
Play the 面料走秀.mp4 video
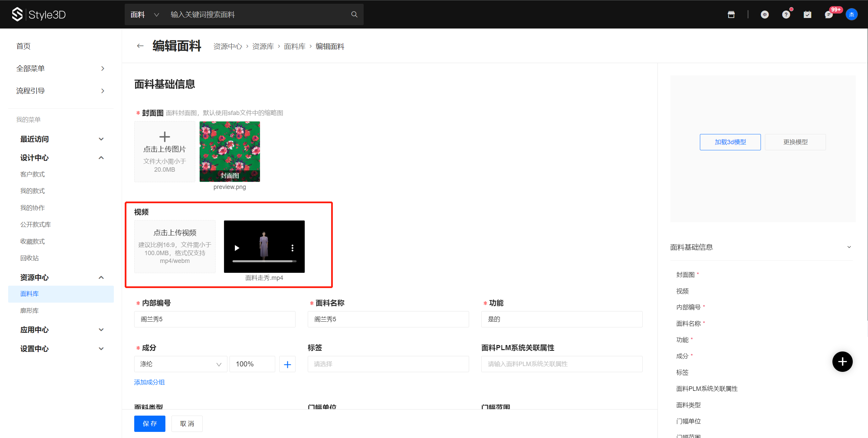click(x=237, y=248)
